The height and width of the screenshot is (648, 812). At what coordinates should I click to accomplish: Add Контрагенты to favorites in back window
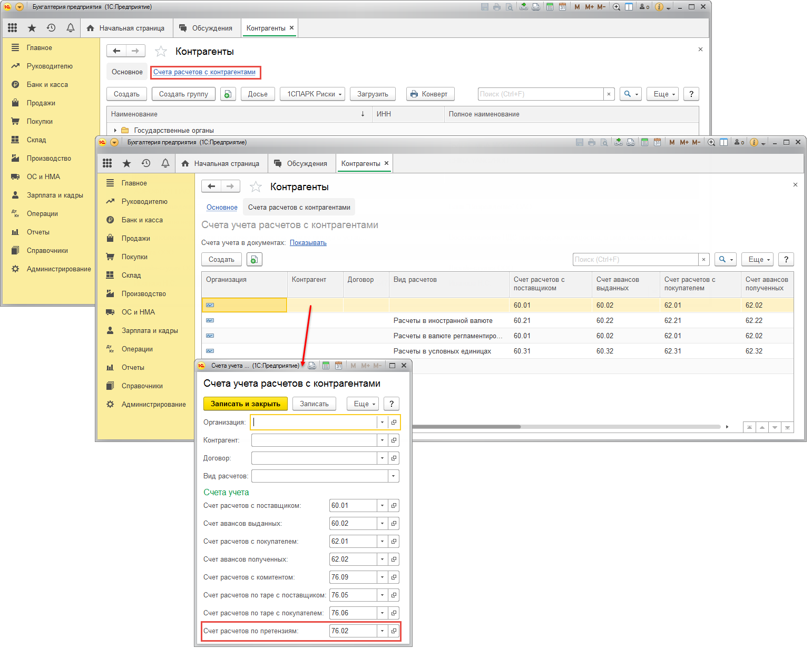161,51
